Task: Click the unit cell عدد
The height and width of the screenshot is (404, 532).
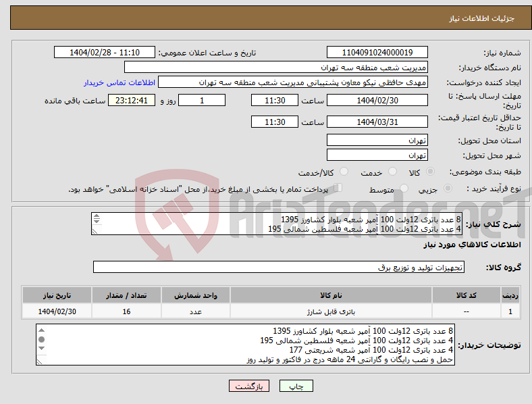Action: pyautogui.click(x=196, y=311)
